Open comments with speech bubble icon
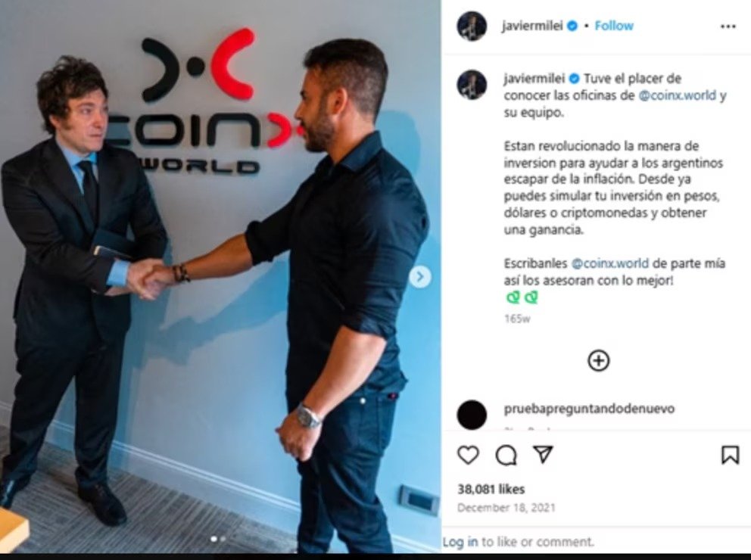This screenshot has height=560, width=751. click(506, 455)
